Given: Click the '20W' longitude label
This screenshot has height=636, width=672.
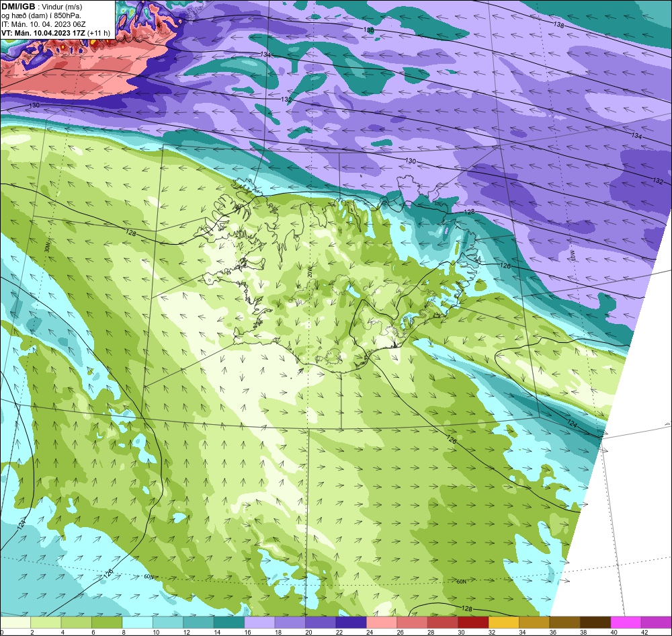Looking at the screenshot, I should point(309,272).
